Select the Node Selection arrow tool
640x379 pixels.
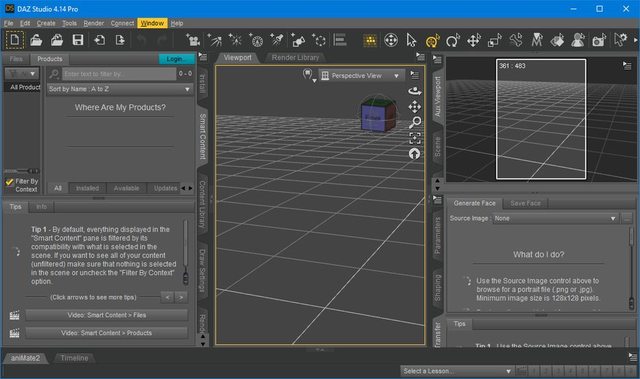coord(411,40)
